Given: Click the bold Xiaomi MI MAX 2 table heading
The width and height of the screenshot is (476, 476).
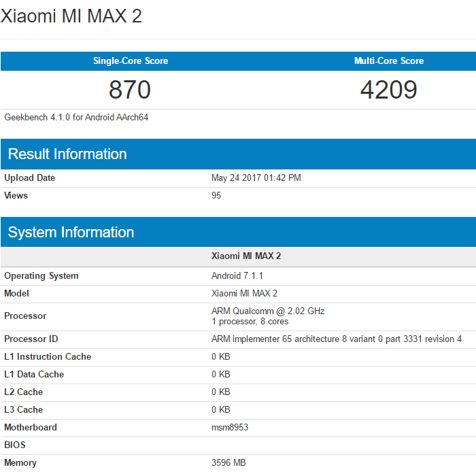Looking at the screenshot, I should point(246,256).
